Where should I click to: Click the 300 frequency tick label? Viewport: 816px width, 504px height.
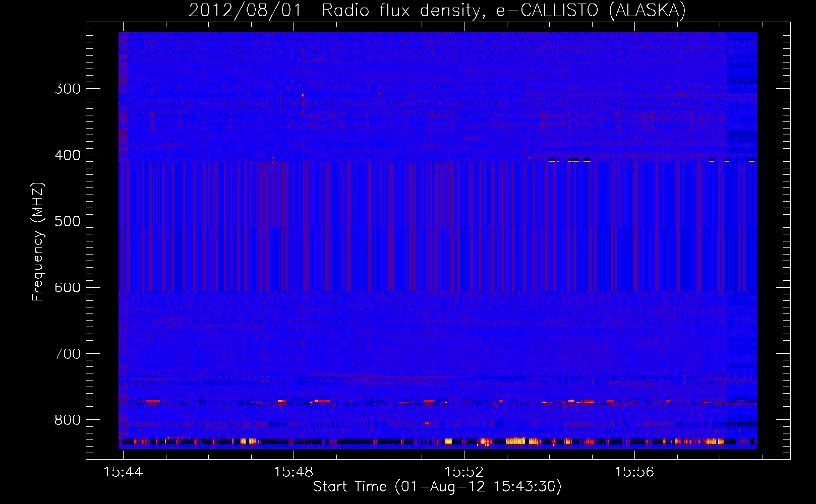(x=68, y=89)
